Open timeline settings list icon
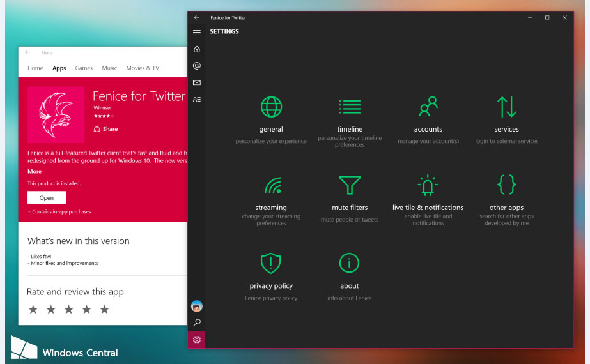This screenshot has height=364, width=590. point(350,107)
